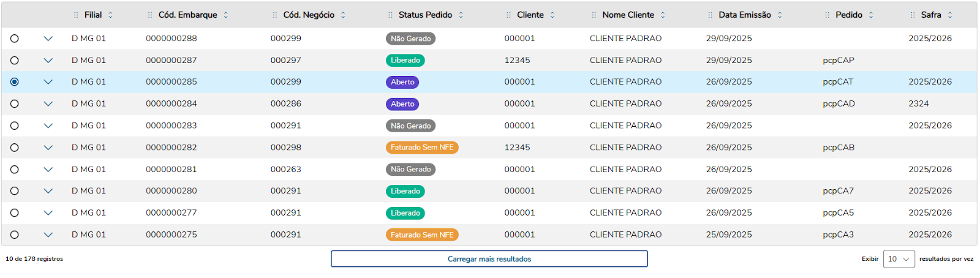Sort by Cód. Embarque column arrows

[226, 15]
